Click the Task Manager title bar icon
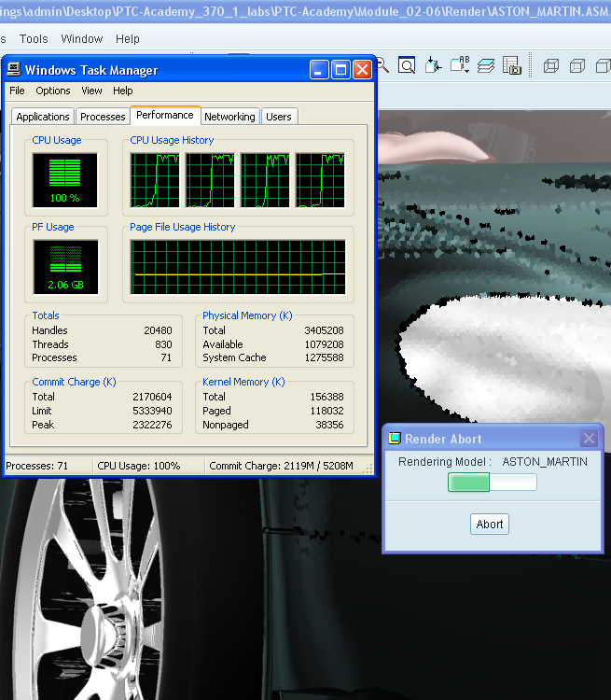The image size is (611, 700). [14, 70]
